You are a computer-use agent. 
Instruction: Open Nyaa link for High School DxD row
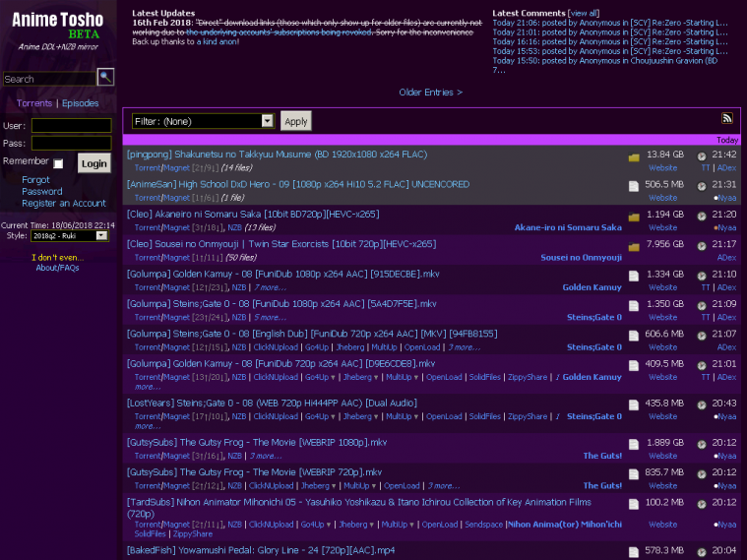725,198
